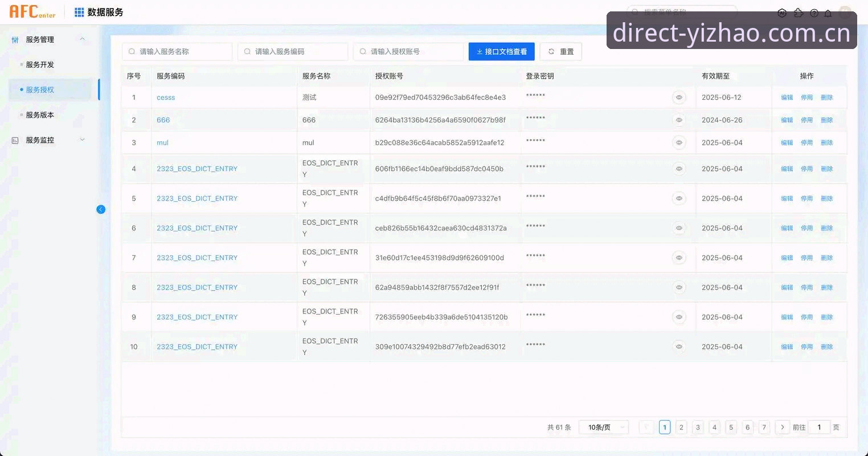Go to next page with right arrow
This screenshot has width=868, height=456.
point(782,427)
